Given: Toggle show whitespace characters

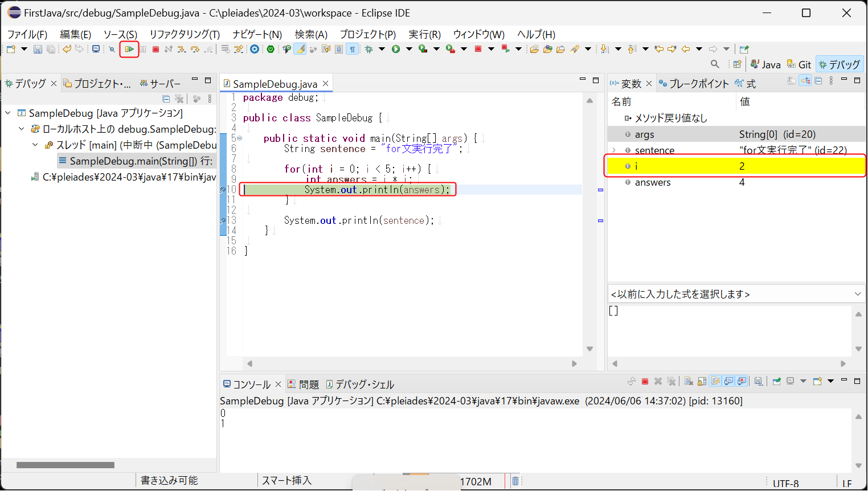Looking at the screenshot, I should click(x=353, y=49).
